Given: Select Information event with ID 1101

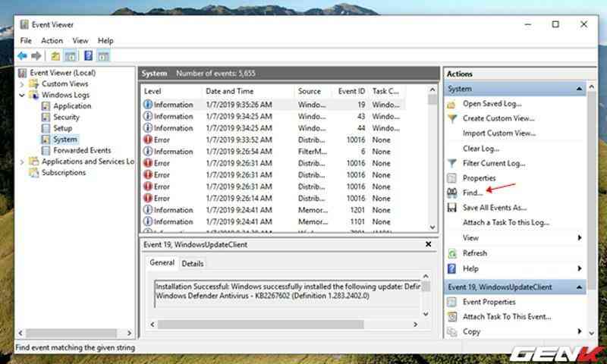Looking at the screenshot, I should [273, 221].
